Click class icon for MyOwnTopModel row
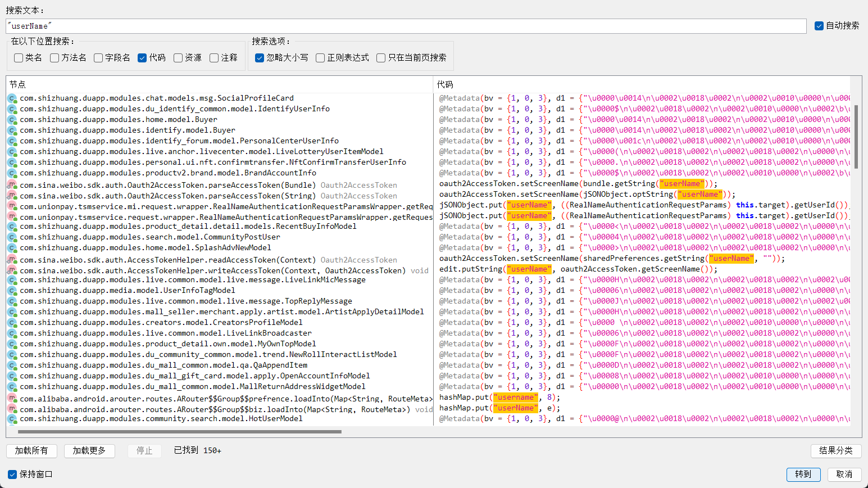 click(x=12, y=344)
